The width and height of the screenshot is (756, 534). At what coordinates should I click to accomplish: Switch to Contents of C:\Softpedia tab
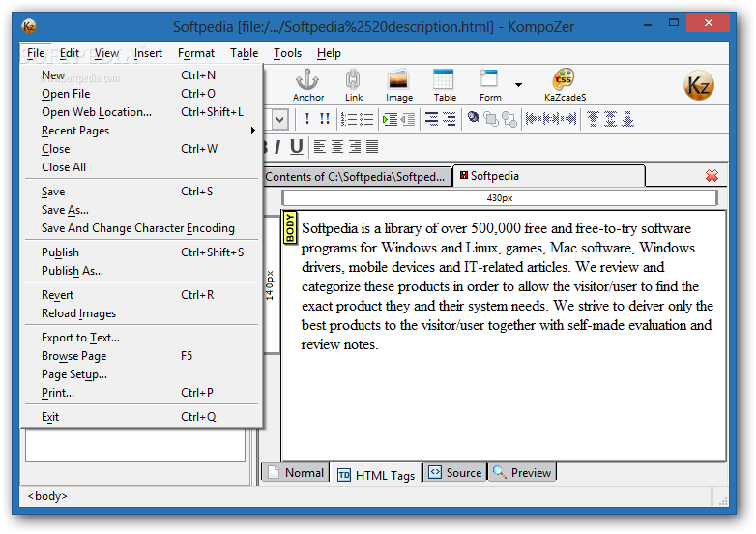tap(357, 177)
